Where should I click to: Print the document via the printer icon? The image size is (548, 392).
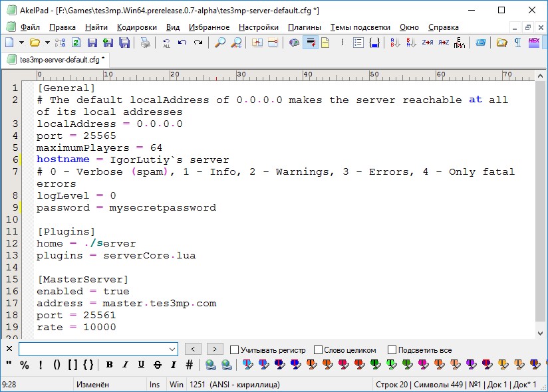(146, 43)
